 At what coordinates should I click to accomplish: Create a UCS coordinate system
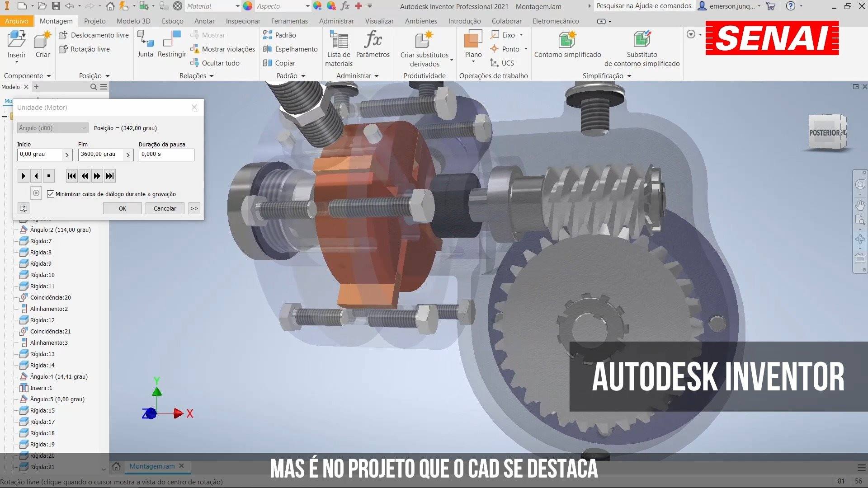click(502, 63)
